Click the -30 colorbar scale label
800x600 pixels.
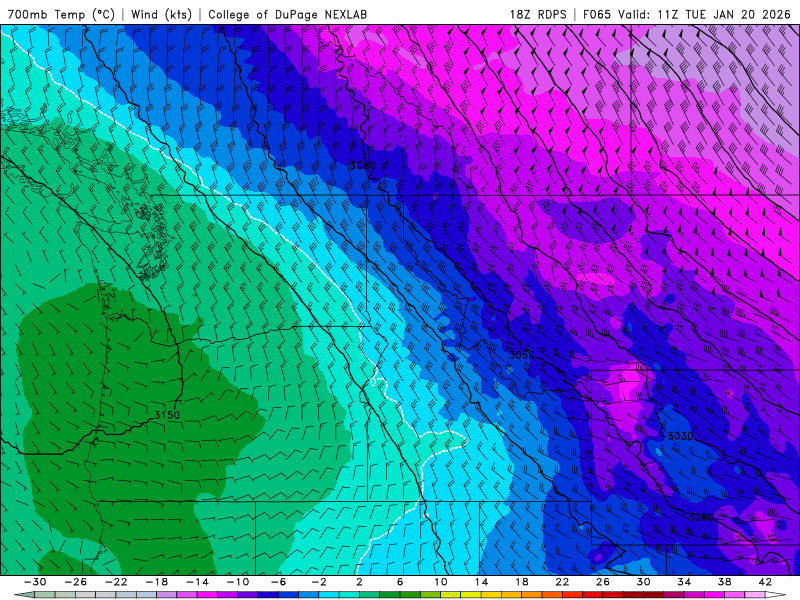click(x=35, y=582)
